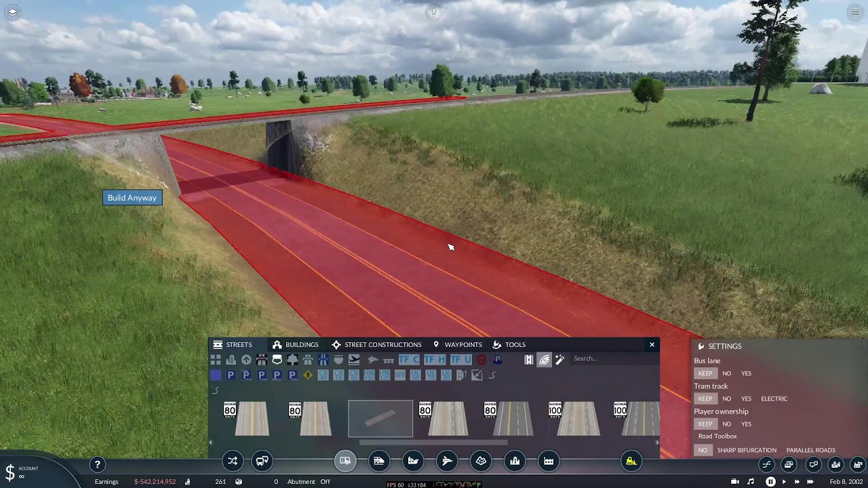Select the airport runway filter icon
The image size is (868, 488).
[354, 360]
